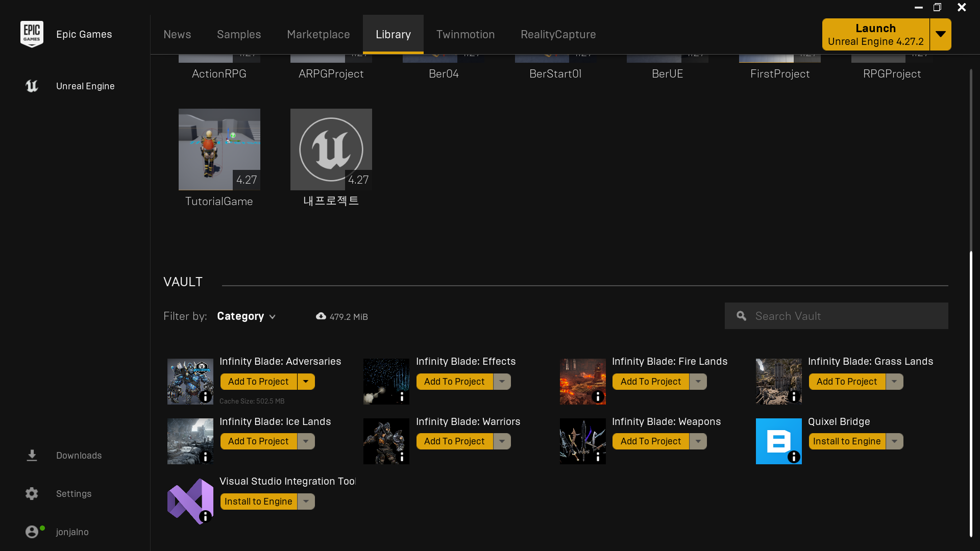
Task: Open the Unreal Engine sidebar section
Action: (x=85, y=86)
